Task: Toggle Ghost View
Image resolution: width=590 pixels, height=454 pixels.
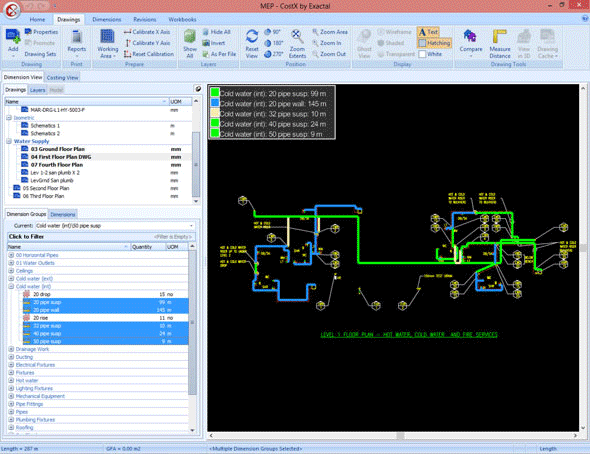Action: [364, 43]
